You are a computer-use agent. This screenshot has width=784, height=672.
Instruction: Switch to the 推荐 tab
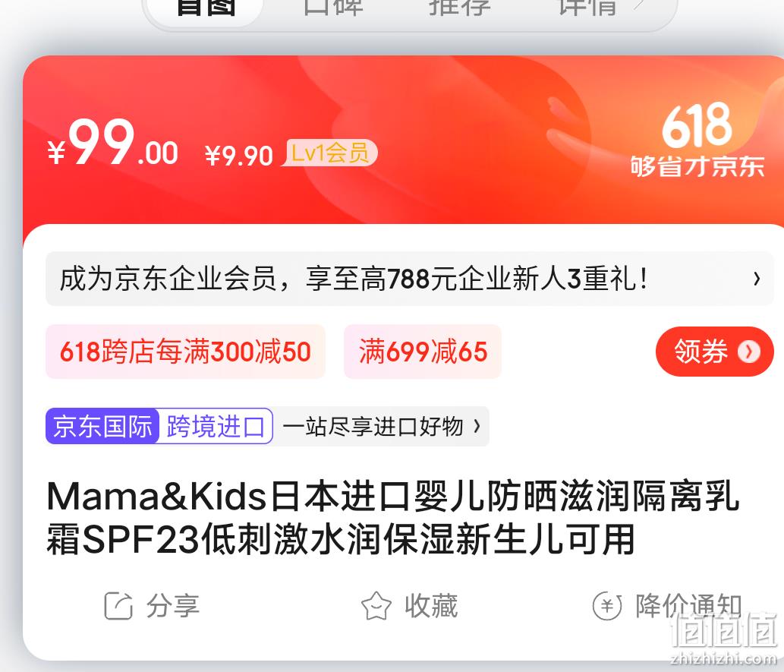click(460, 8)
